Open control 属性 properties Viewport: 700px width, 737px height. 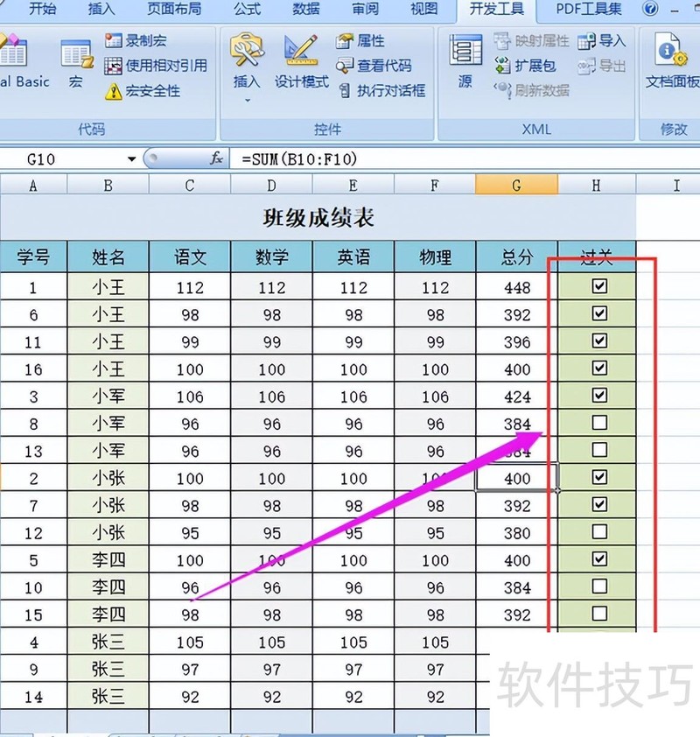[x=360, y=41]
